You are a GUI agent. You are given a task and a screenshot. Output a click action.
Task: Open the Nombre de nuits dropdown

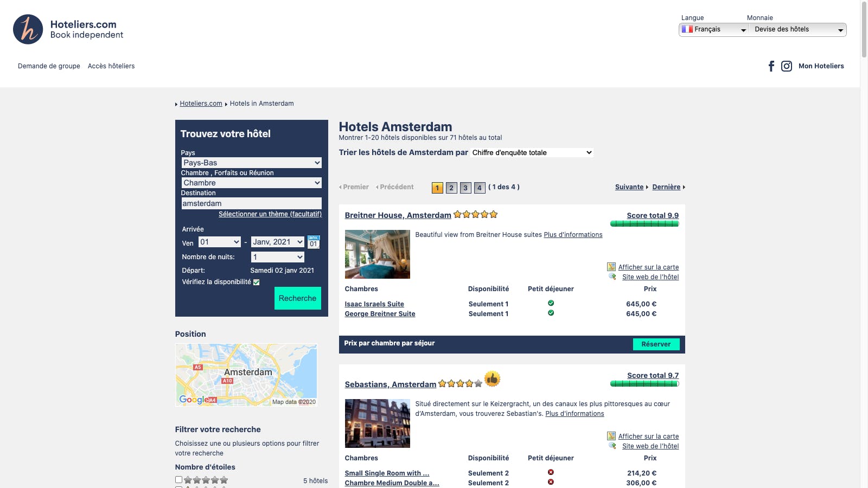pos(278,257)
